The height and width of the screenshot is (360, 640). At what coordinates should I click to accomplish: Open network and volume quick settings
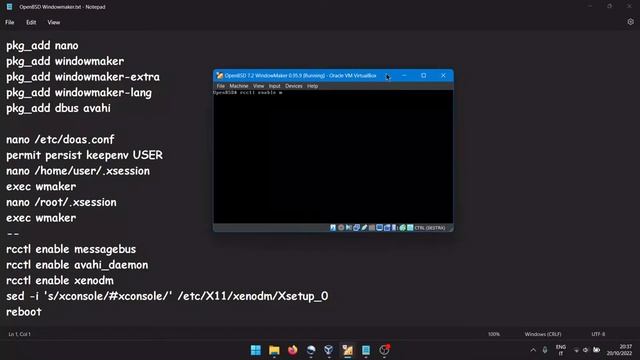586,350
